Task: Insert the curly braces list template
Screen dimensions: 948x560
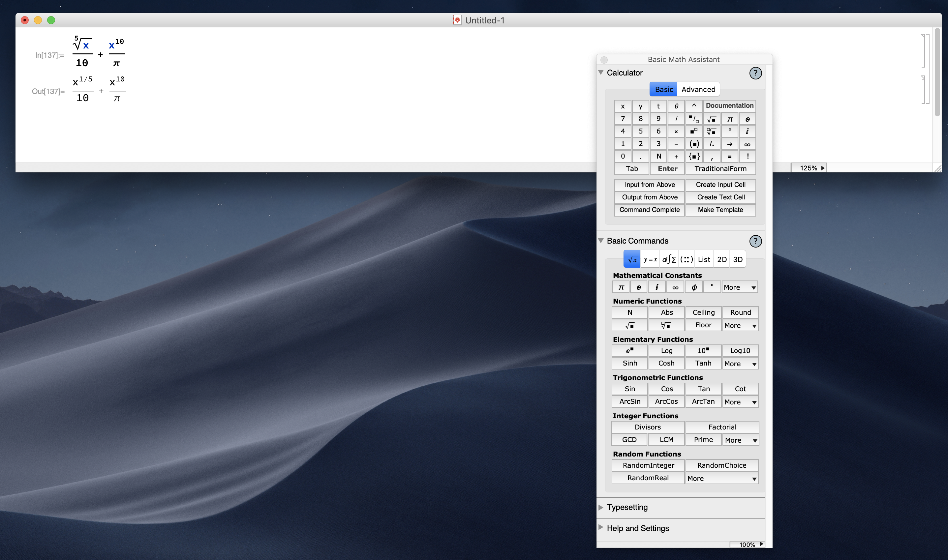Action: tap(694, 156)
